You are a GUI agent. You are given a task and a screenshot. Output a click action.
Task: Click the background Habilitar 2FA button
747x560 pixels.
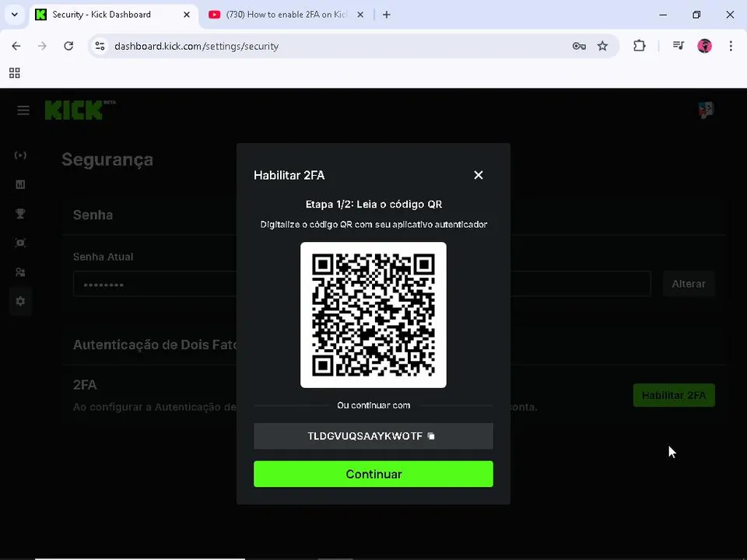[x=674, y=395]
